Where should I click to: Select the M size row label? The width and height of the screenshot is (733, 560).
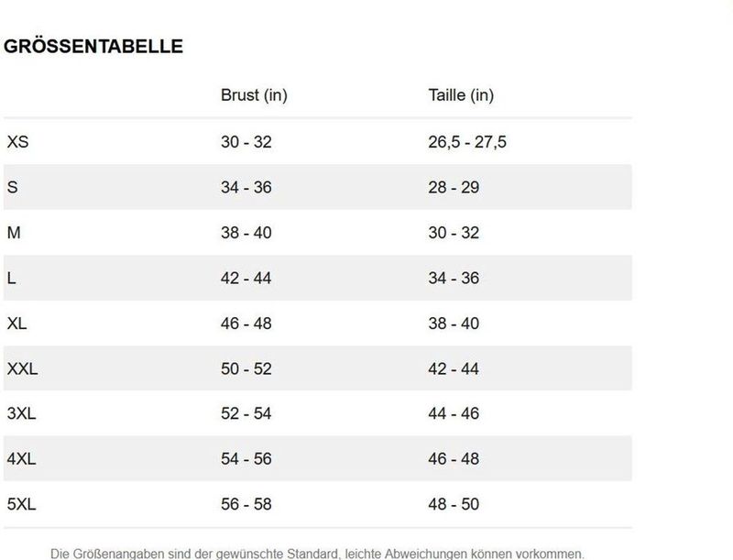[x=14, y=232]
